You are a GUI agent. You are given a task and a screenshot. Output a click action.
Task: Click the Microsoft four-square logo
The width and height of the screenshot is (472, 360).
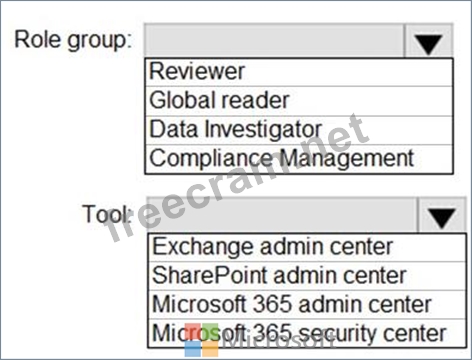(x=201, y=340)
